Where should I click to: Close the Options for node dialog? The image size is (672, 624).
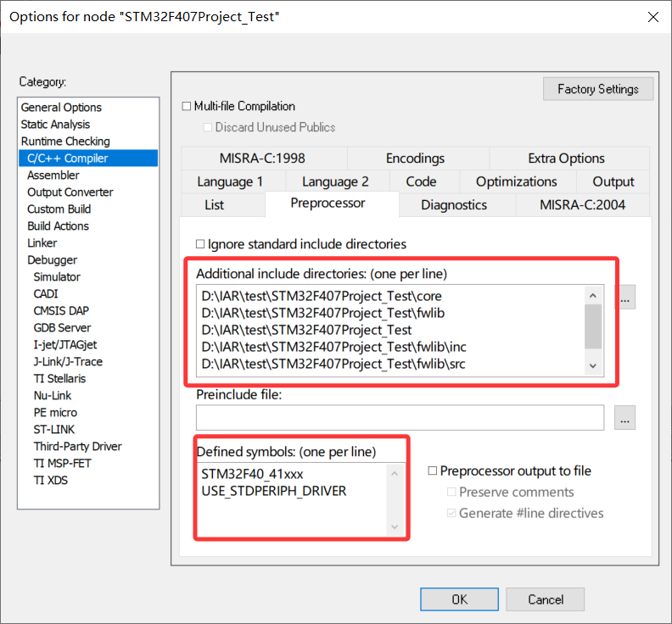[x=652, y=17]
